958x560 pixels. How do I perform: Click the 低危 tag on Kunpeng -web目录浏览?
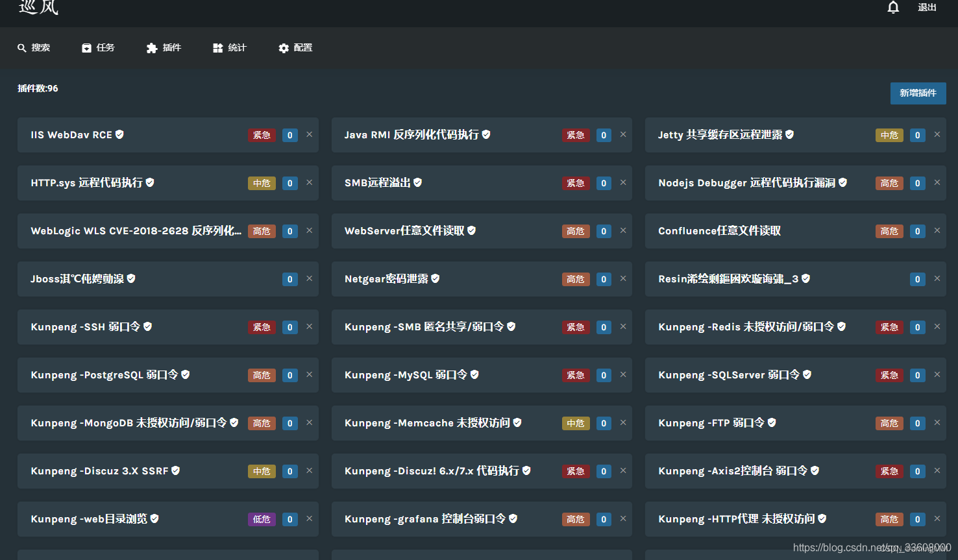coord(262,519)
